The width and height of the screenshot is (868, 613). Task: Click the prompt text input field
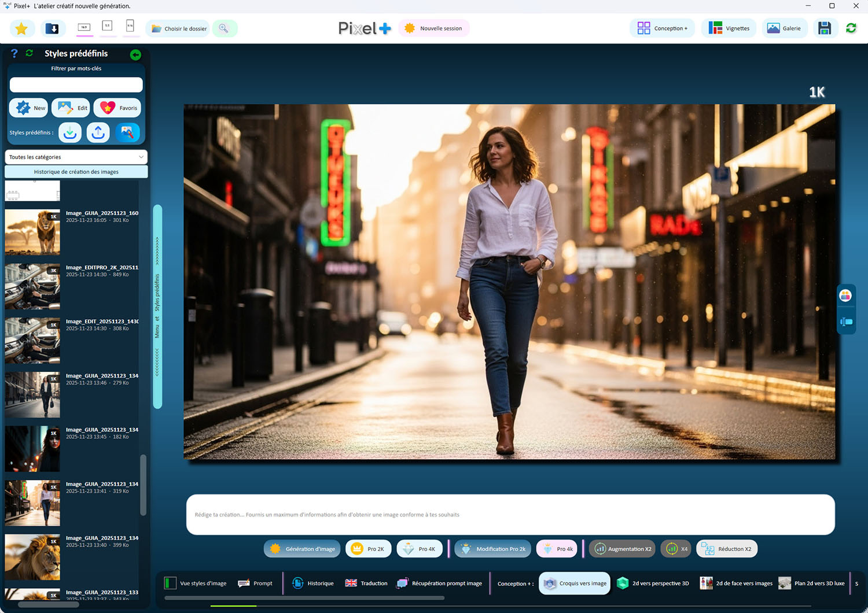[x=510, y=514]
